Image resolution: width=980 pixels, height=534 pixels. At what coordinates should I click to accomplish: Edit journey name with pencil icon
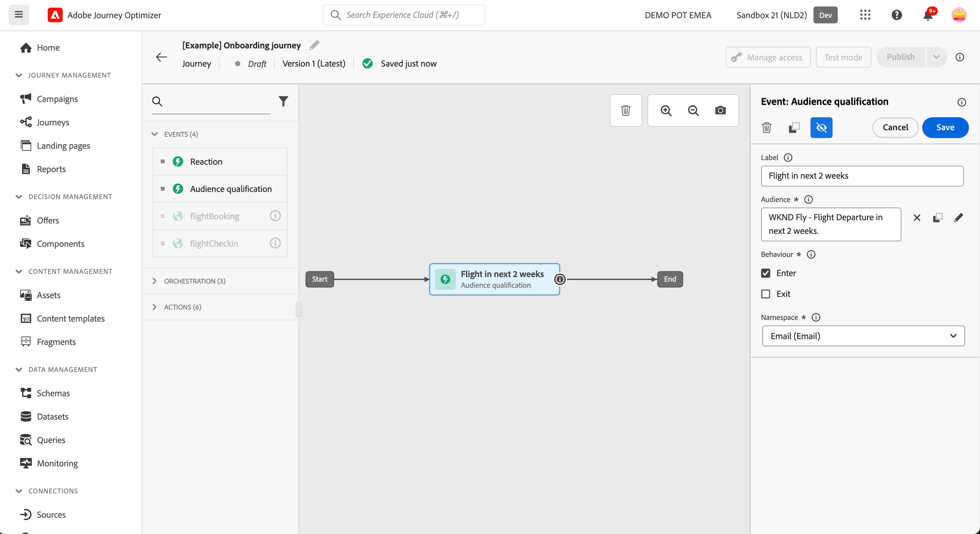point(314,45)
